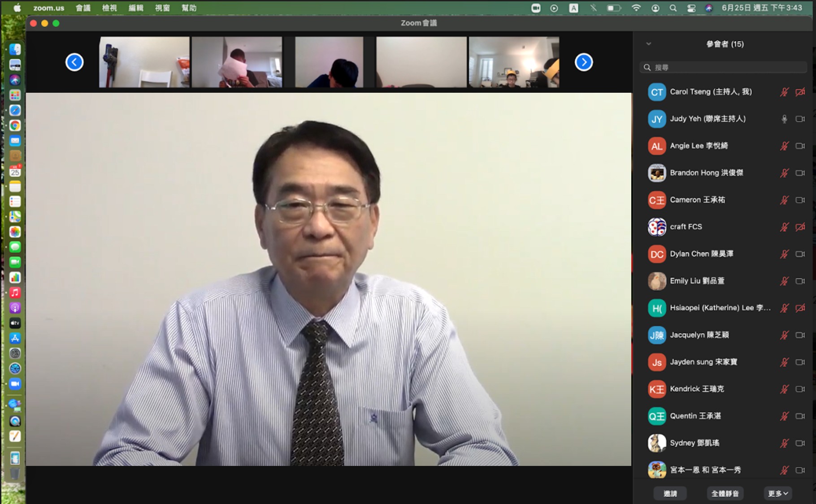The image size is (816, 504).
Task: Open Spotlight search in menu bar
Action: point(673,8)
